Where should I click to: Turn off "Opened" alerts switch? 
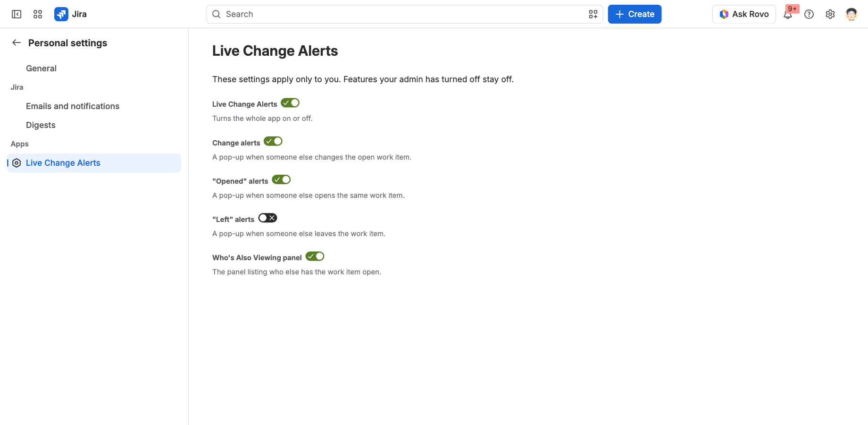(x=281, y=179)
